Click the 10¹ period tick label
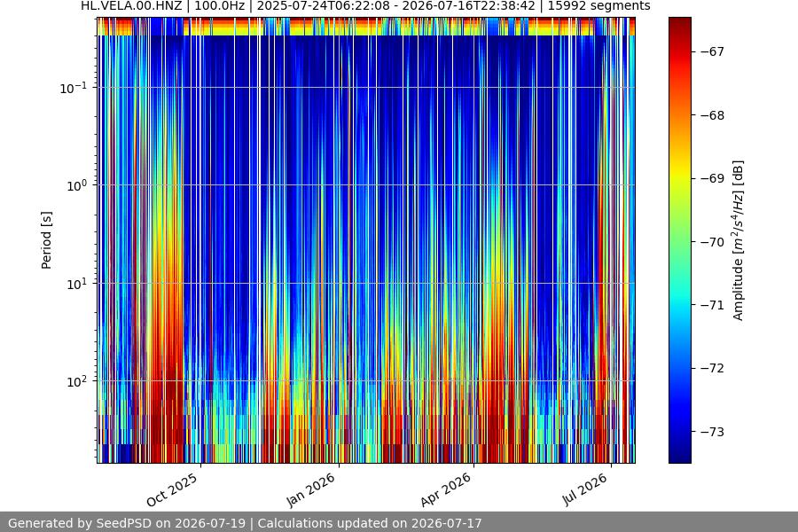 pos(76,284)
